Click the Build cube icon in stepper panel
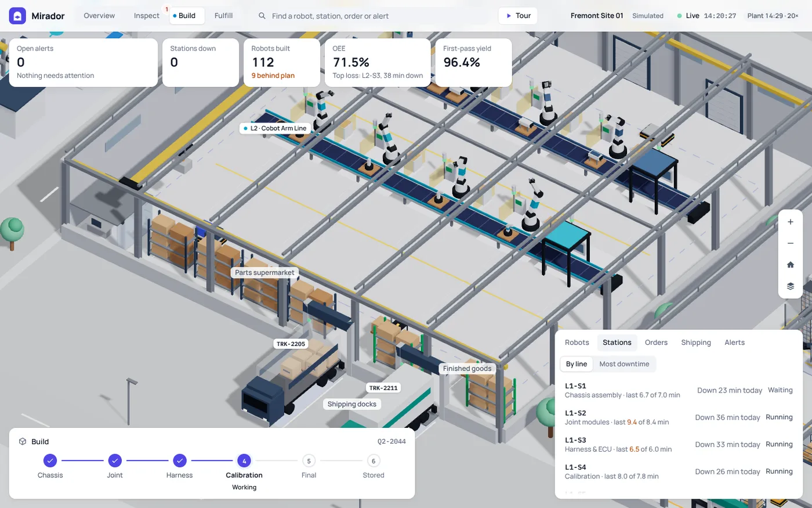The image size is (812, 508). [23, 441]
